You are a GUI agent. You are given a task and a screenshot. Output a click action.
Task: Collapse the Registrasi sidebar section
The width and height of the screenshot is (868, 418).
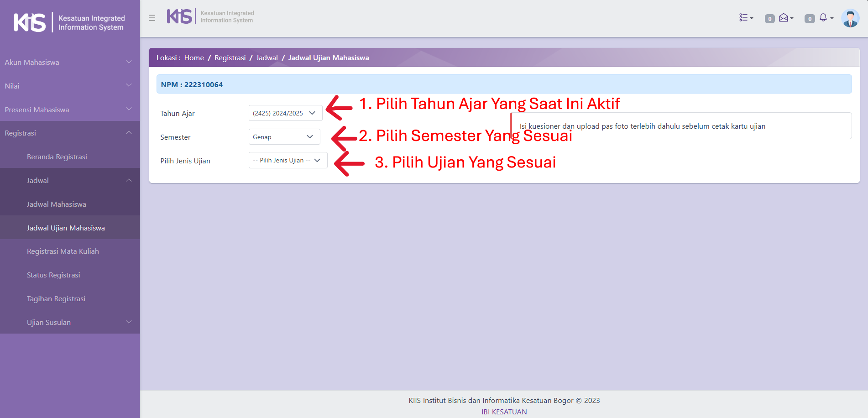[68, 133]
